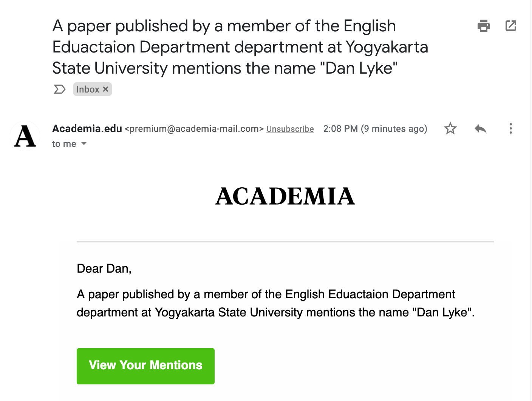
Task: Click the importance marker beside the Inbox label
Action: pos(59,89)
